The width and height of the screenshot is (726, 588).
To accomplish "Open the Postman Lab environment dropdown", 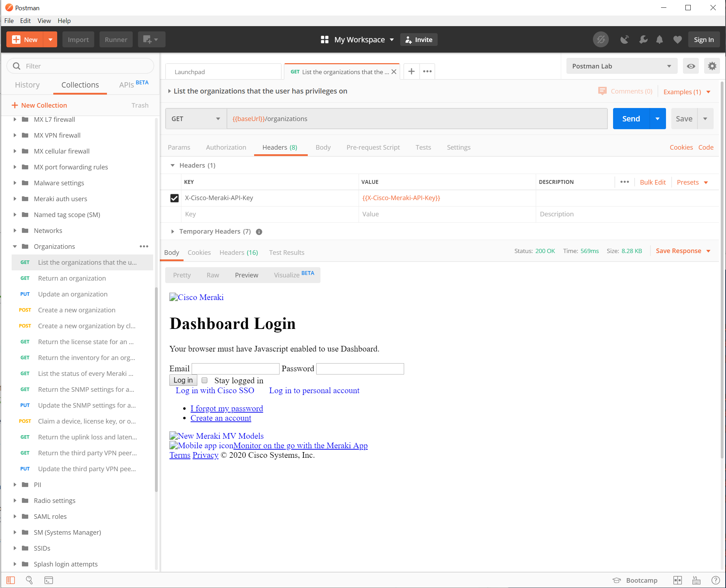I will tap(621, 66).
